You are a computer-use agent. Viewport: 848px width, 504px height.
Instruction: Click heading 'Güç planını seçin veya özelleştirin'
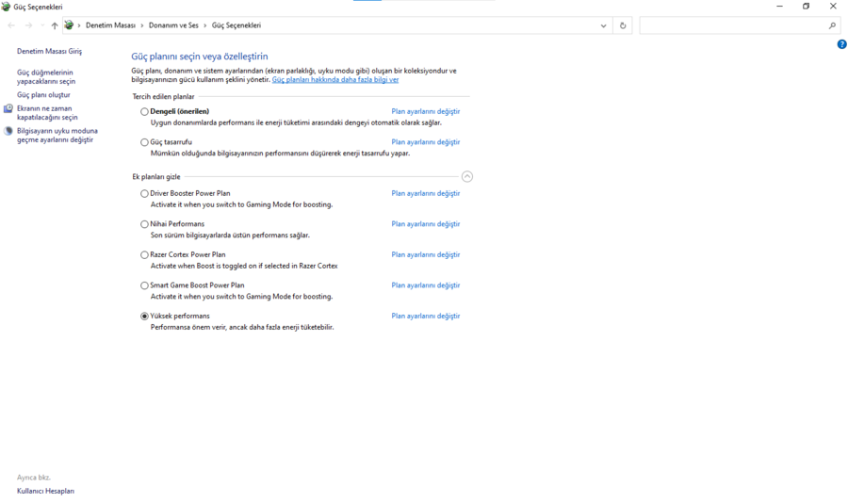click(200, 57)
